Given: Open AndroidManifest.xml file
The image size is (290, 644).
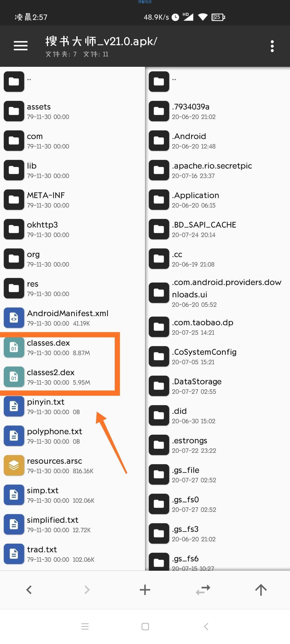Looking at the screenshot, I should (x=73, y=318).
